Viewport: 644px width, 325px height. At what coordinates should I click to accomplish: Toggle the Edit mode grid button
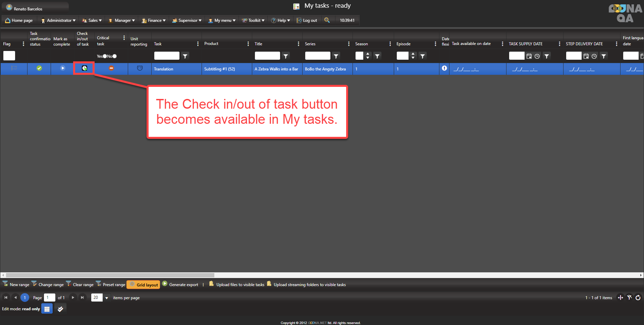47,309
